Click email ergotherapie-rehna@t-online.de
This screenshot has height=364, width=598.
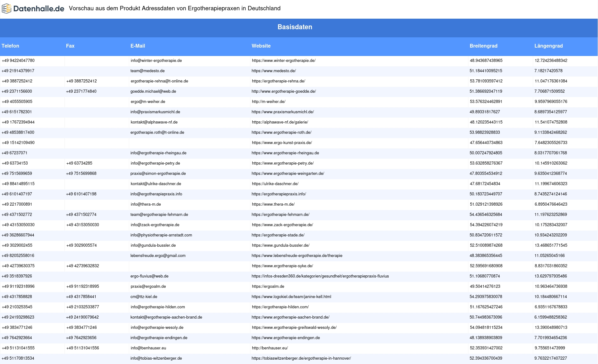(x=159, y=81)
